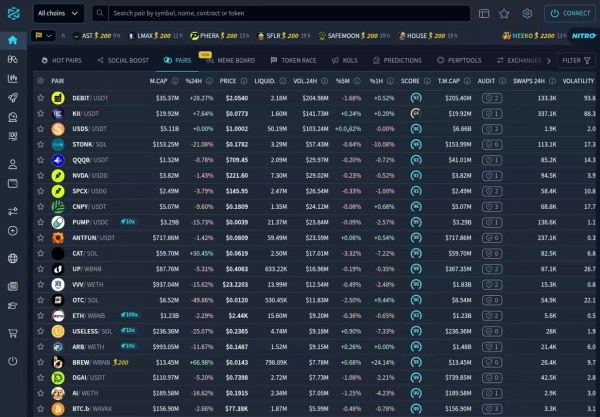Open settings gear in header

click(527, 14)
